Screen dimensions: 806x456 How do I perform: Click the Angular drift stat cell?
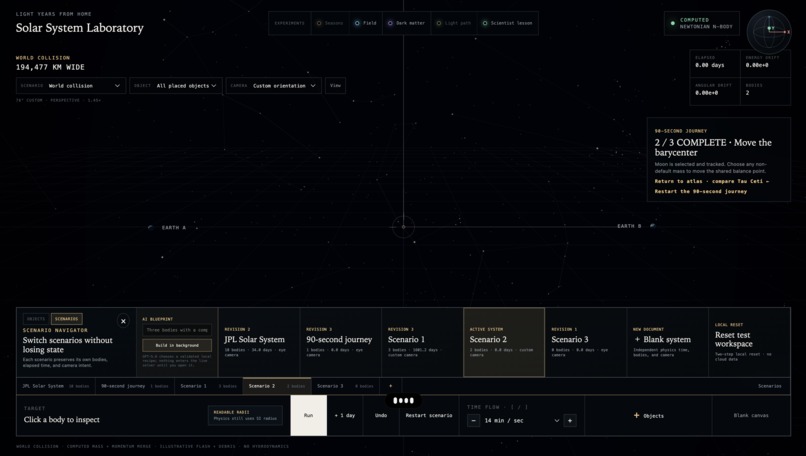point(715,92)
